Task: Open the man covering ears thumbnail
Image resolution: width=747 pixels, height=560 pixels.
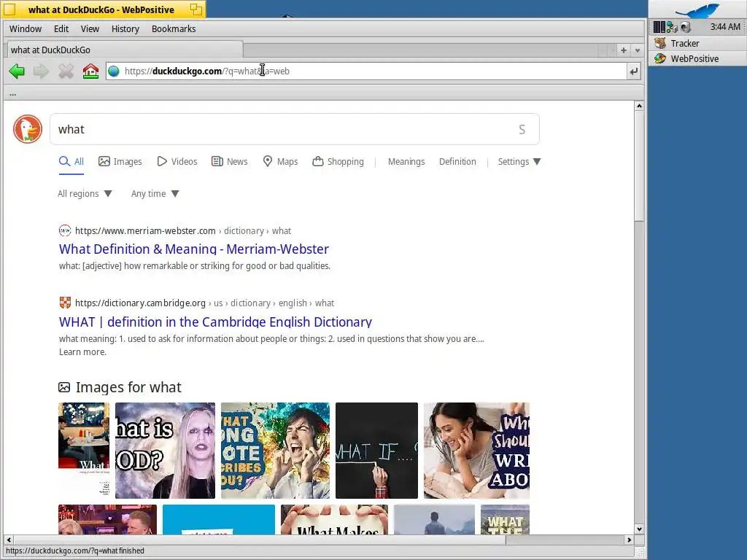Action: point(275,451)
